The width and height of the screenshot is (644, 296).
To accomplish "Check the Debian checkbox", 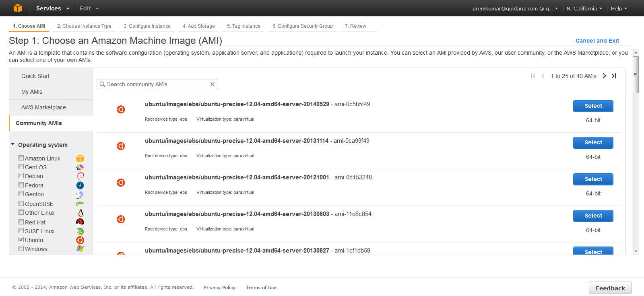I will pos(21,175).
